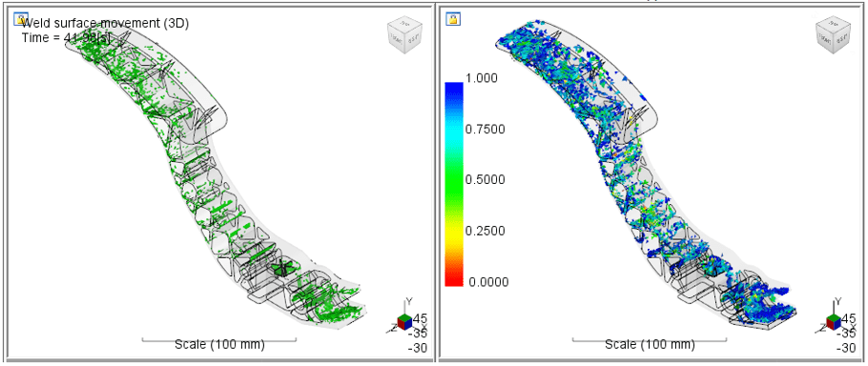The width and height of the screenshot is (868, 366).
Task: Click the green top face of the left axis triad cube
Action: click(x=405, y=317)
